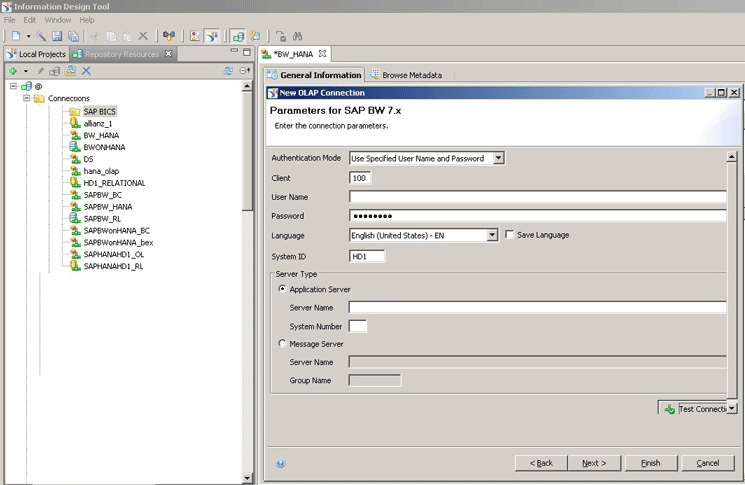Click the binoculars search icon
This screenshot has height=485, width=745.
pyautogui.click(x=298, y=36)
